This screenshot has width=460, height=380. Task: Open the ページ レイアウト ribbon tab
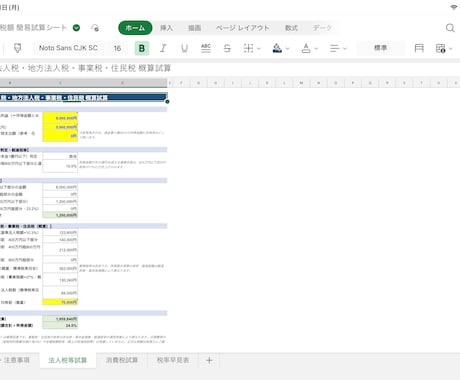pyautogui.click(x=242, y=28)
